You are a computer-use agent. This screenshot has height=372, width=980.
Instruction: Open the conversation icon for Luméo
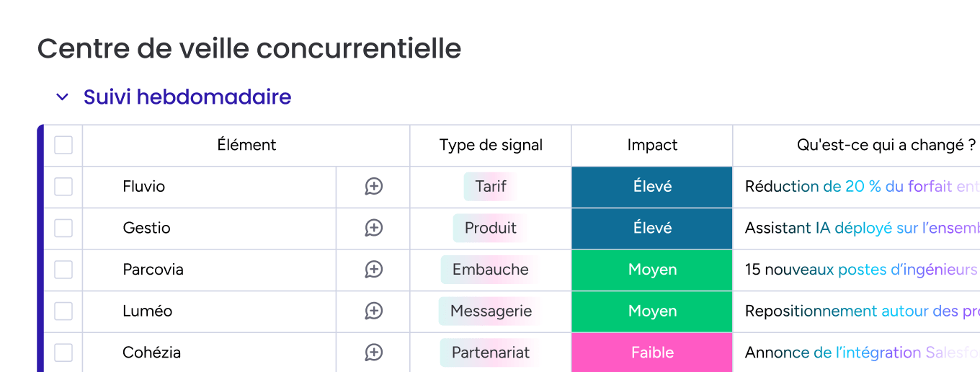373,311
